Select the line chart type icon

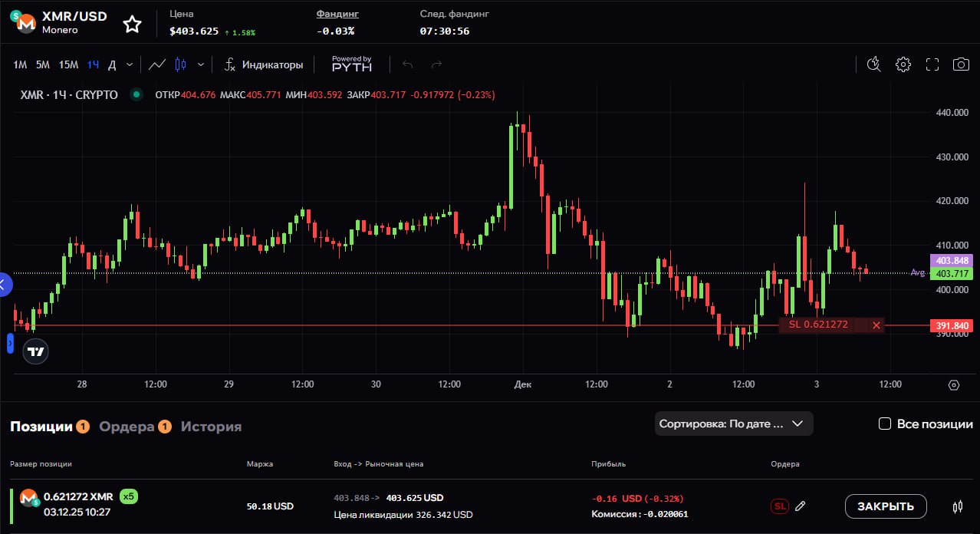[x=157, y=64]
